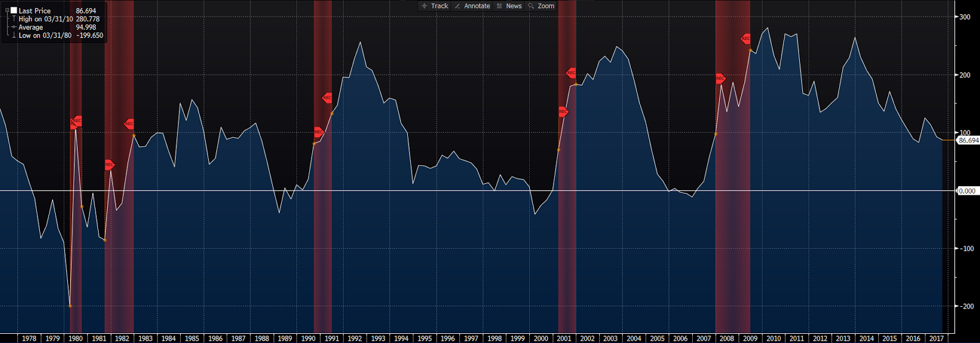The height and width of the screenshot is (343, 980).
Task: Click the 2000 x-axis year label
Action: tap(541, 338)
